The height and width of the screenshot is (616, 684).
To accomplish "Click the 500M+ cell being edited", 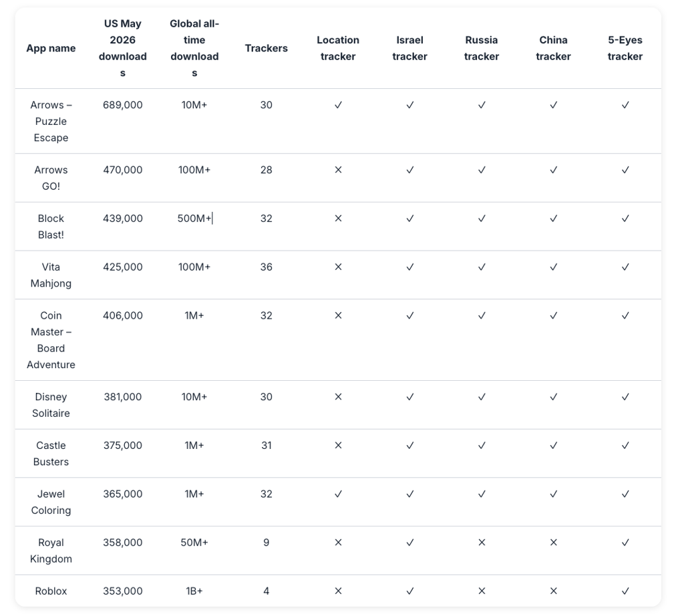I will tap(194, 218).
